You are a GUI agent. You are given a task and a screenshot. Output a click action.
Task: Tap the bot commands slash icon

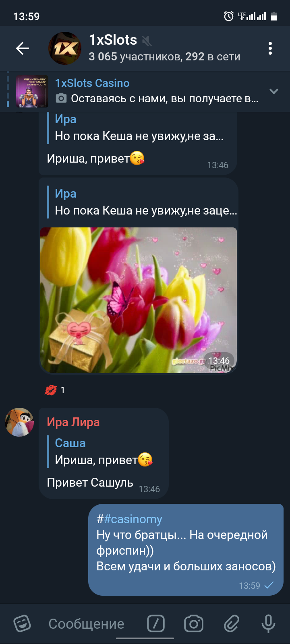tap(156, 623)
